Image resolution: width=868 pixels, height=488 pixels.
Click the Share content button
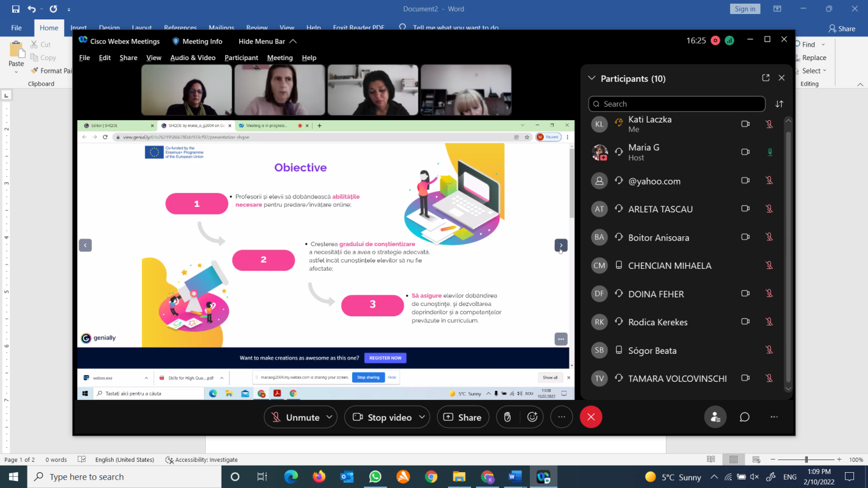pos(463,417)
